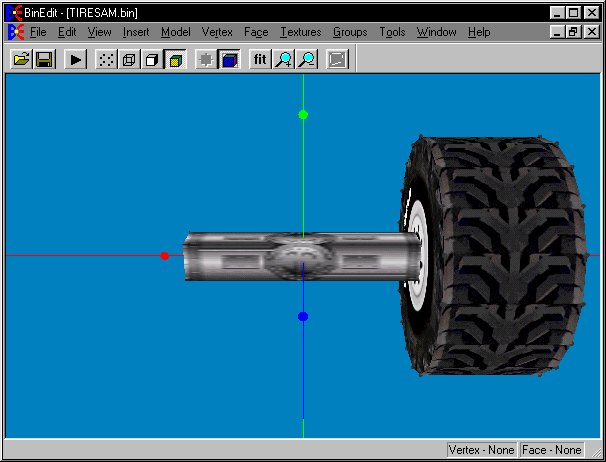Viewport: 606px width, 462px height.
Task: Open the File menu
Action: [x=38, y=32]
